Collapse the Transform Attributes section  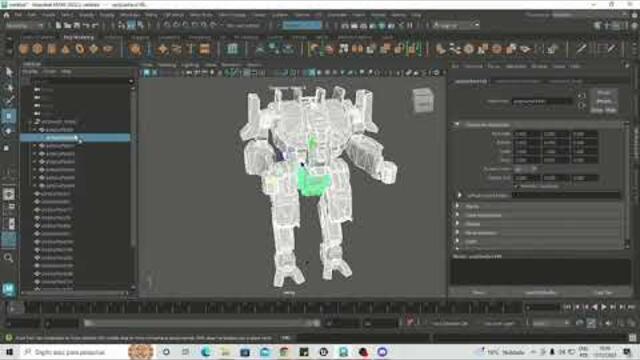pyautogui.click(x=457, y=124)
